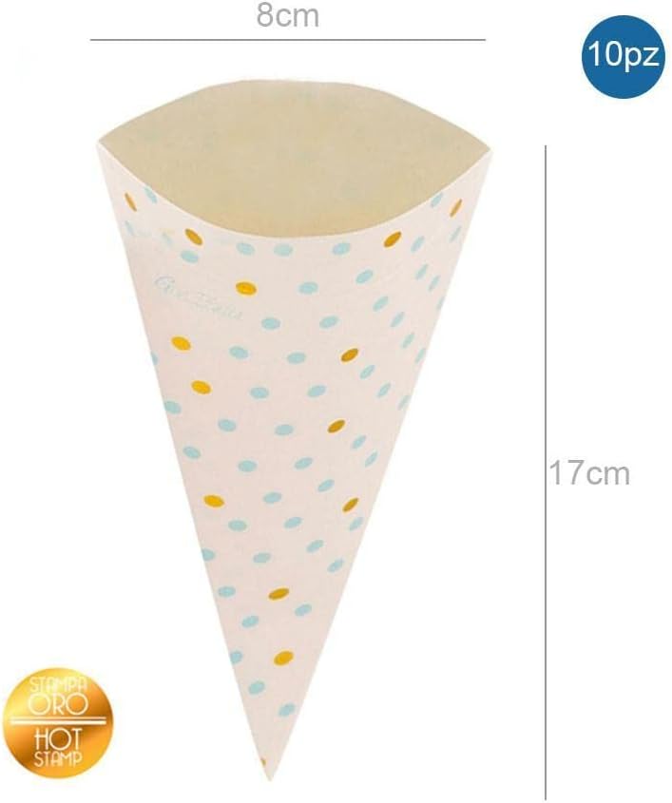Click the 17cm height label

(589, 472)
